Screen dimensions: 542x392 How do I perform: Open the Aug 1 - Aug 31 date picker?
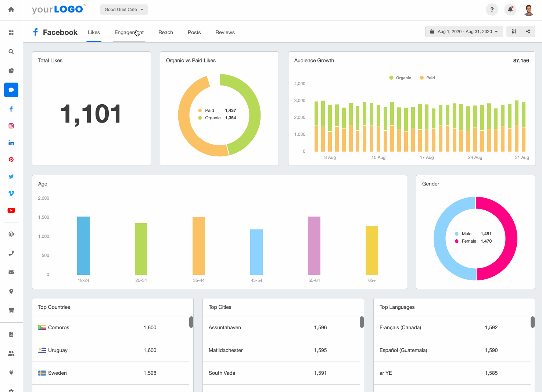464,31
